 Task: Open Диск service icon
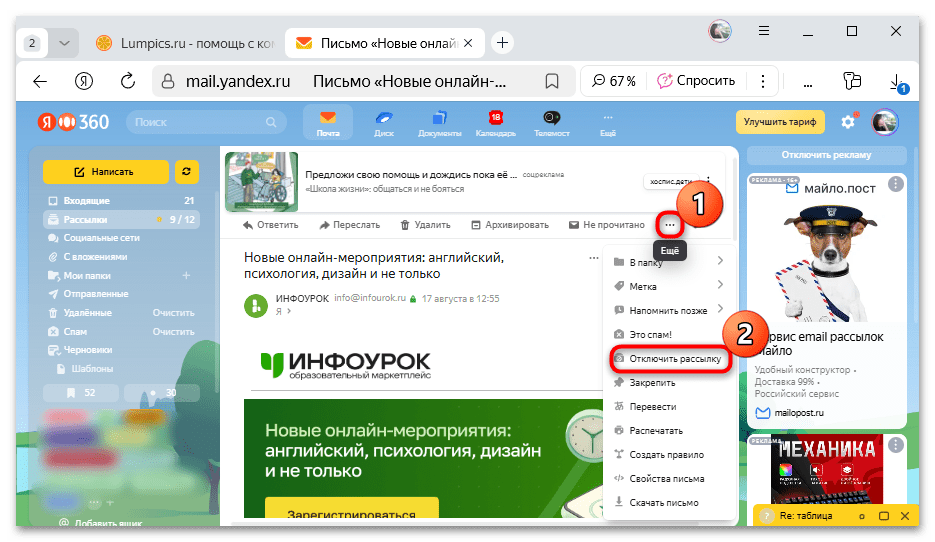(383, 123)
